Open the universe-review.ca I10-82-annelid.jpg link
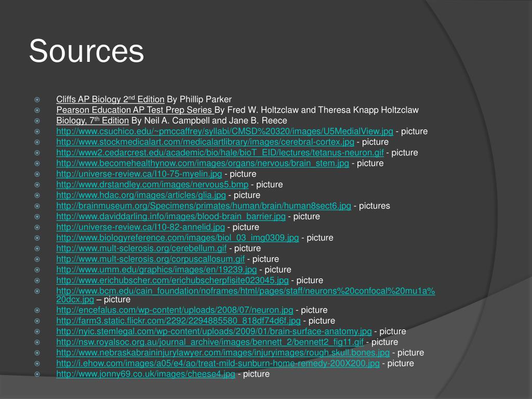Viewport: 532px width, 399px height. point(140,227)
